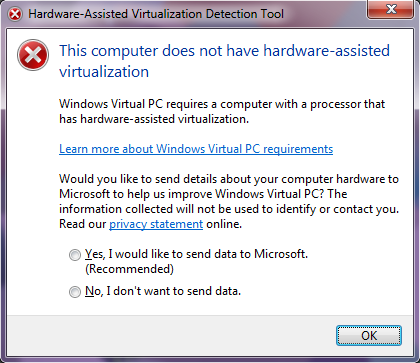Click the small error icon in title bar
Viewport: 420px width, 363px height.
(15, 14)
